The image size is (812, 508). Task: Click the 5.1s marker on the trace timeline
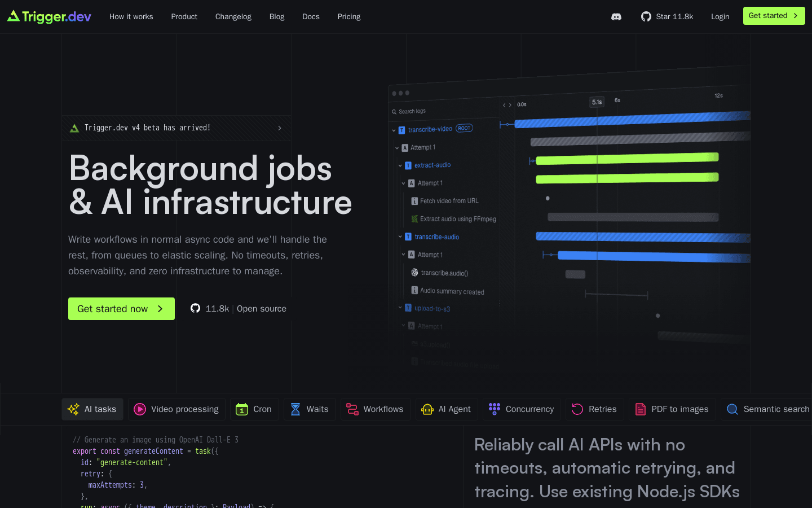(x=597, y=102)
